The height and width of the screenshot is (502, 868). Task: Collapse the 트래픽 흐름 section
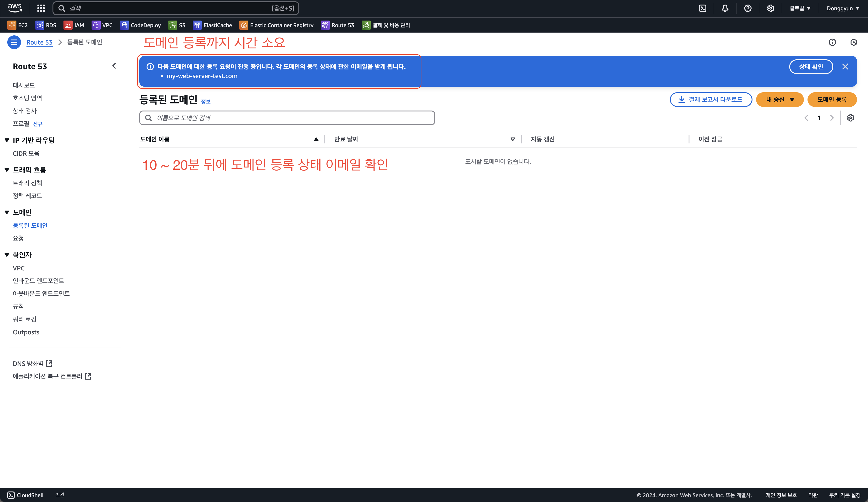(7, 170)
